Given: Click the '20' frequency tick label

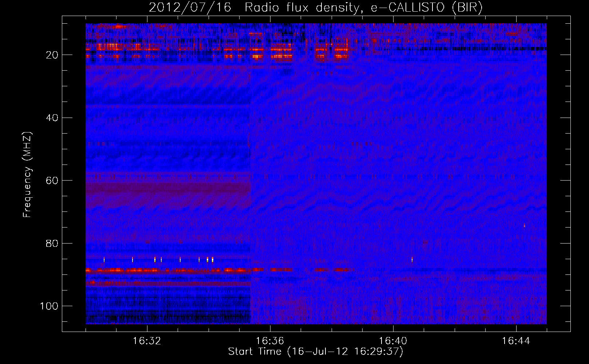Looking at the screenshot, I should tap(52, 55).
